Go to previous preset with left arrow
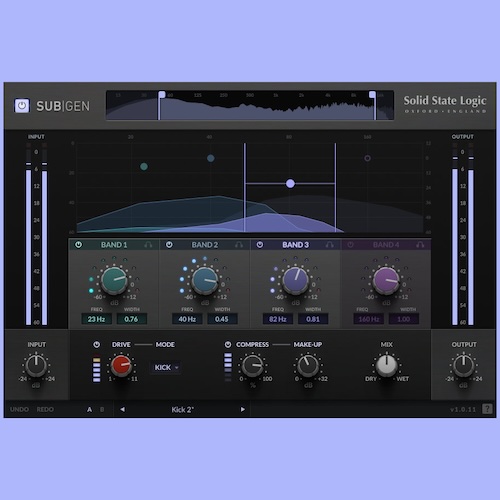The height and width of the screenshot is (500, 500). click(122, 409)
